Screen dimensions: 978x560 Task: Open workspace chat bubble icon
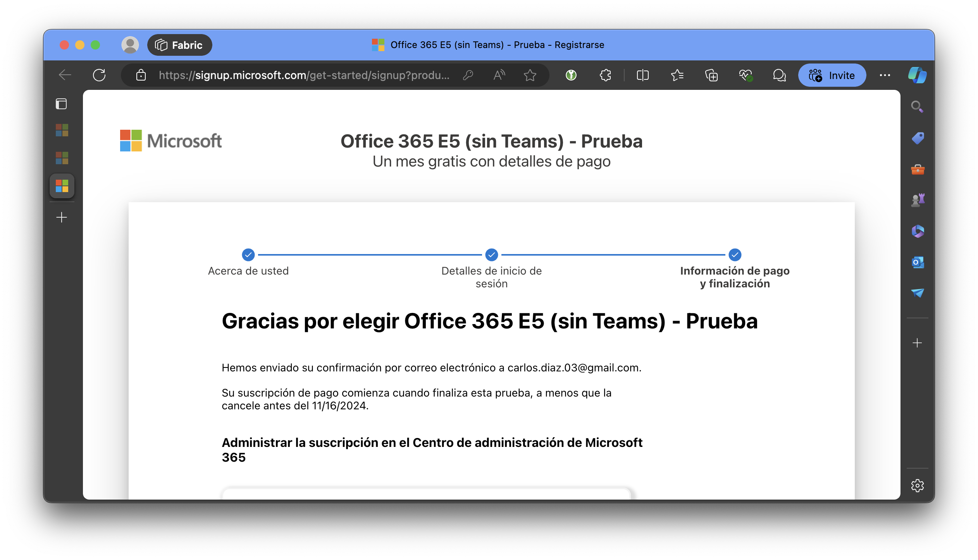pos(780,75)
